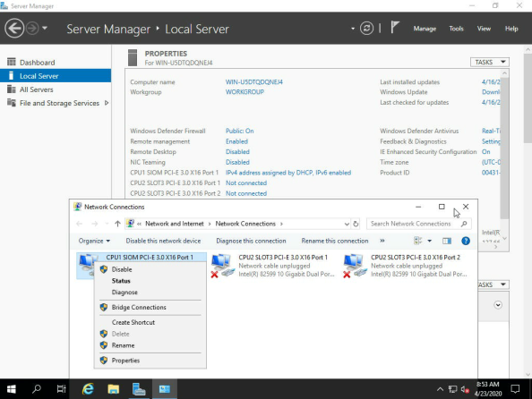Click Remote Desktop Disabled link

point(237,151)
